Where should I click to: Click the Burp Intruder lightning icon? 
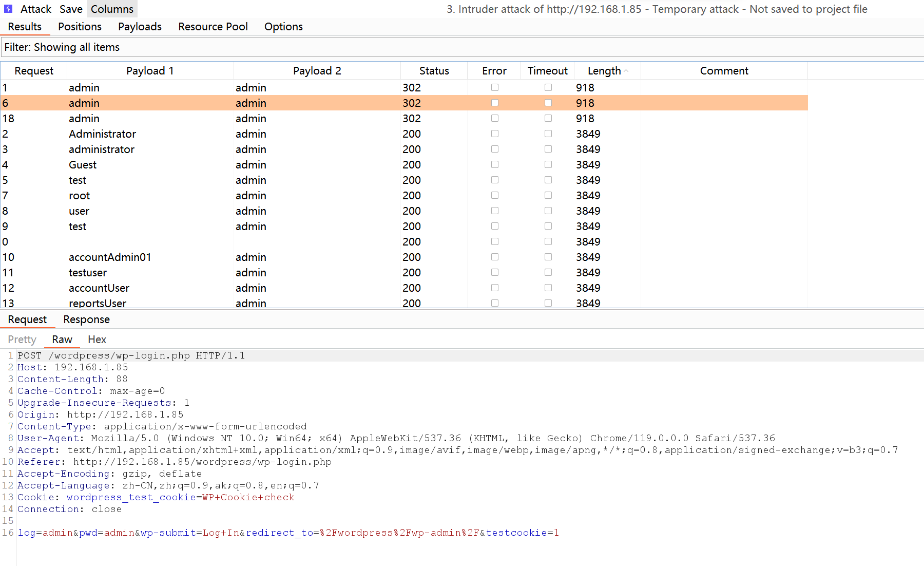8,9
